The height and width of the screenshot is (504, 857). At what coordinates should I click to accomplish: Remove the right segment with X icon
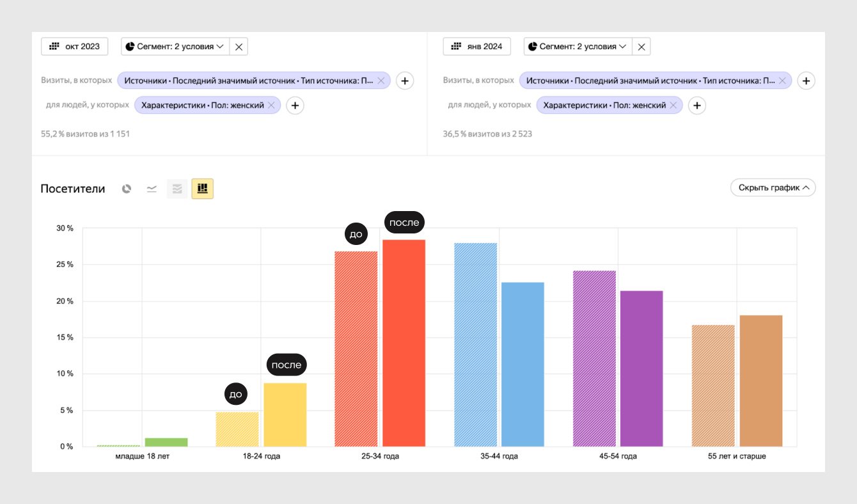click(x=641, y=47)
